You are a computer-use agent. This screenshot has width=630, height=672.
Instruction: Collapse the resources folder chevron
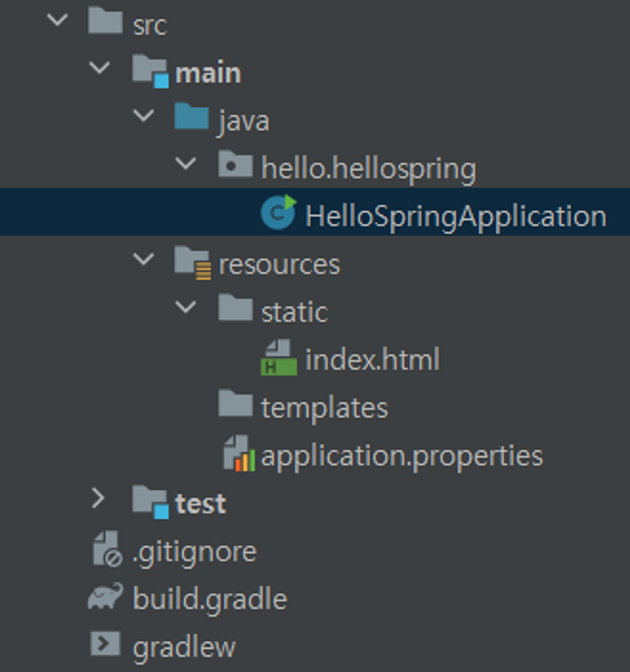point(143,260)
